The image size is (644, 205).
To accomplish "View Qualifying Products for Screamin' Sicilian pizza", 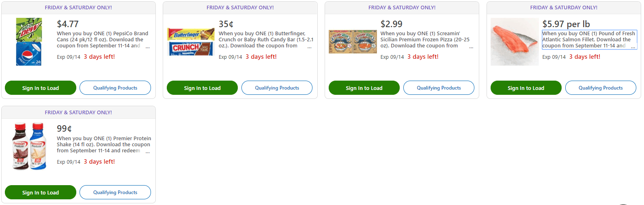I will pyautogui.click(x=439, y=88).
